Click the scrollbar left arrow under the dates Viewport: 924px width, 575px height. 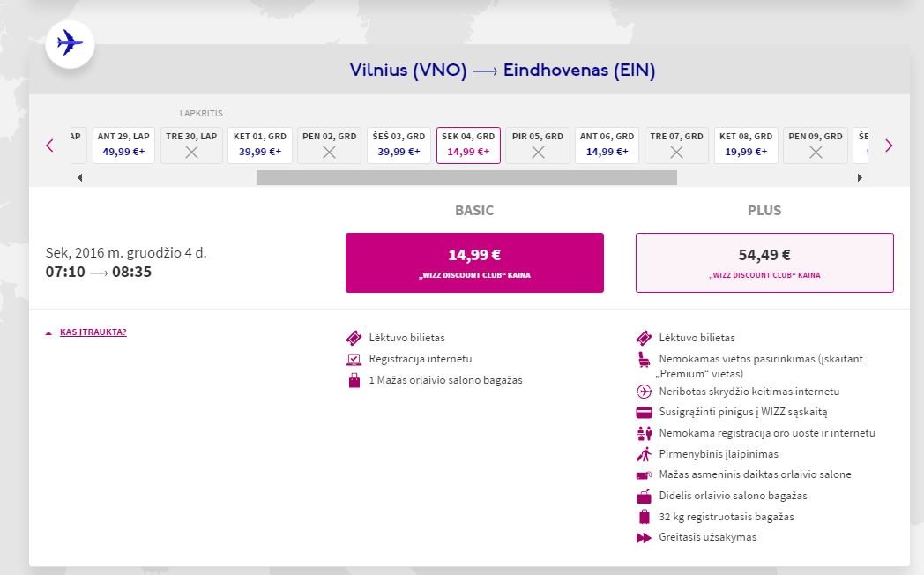tap(79, 177)
